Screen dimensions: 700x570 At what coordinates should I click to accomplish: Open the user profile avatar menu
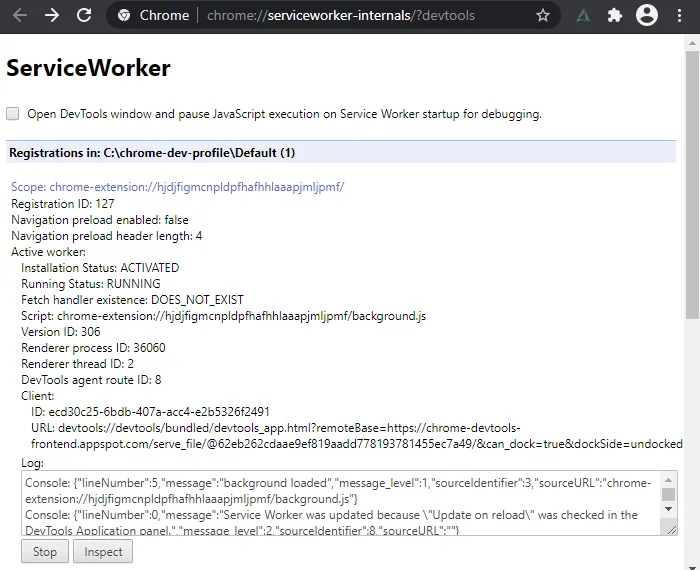point(646,16)
